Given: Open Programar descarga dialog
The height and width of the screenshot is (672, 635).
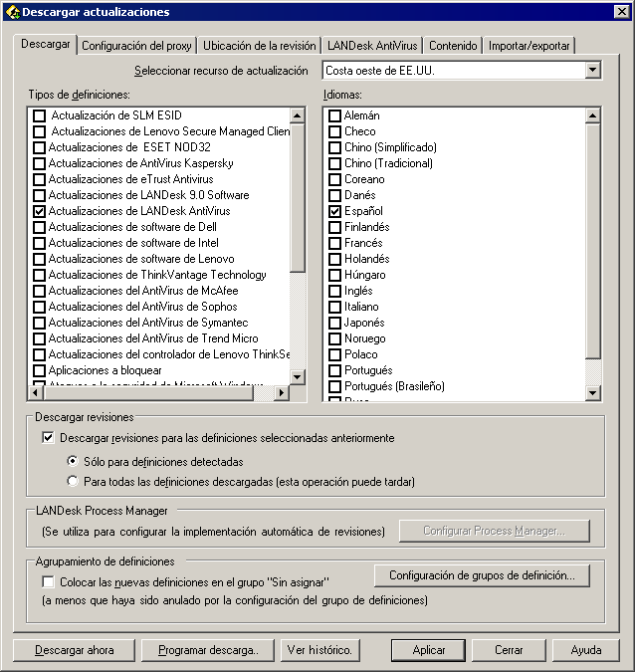Looking at the screenshot, I should (208, 650).
